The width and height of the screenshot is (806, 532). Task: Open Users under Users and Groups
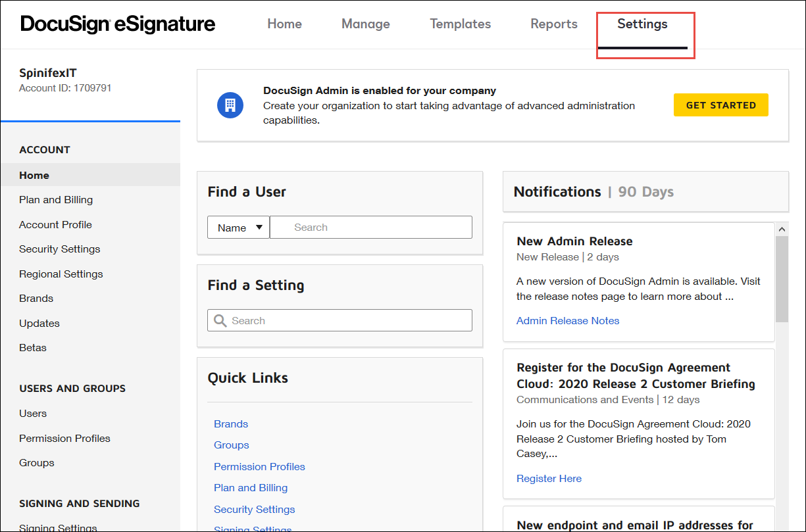(x=33, y=414)
